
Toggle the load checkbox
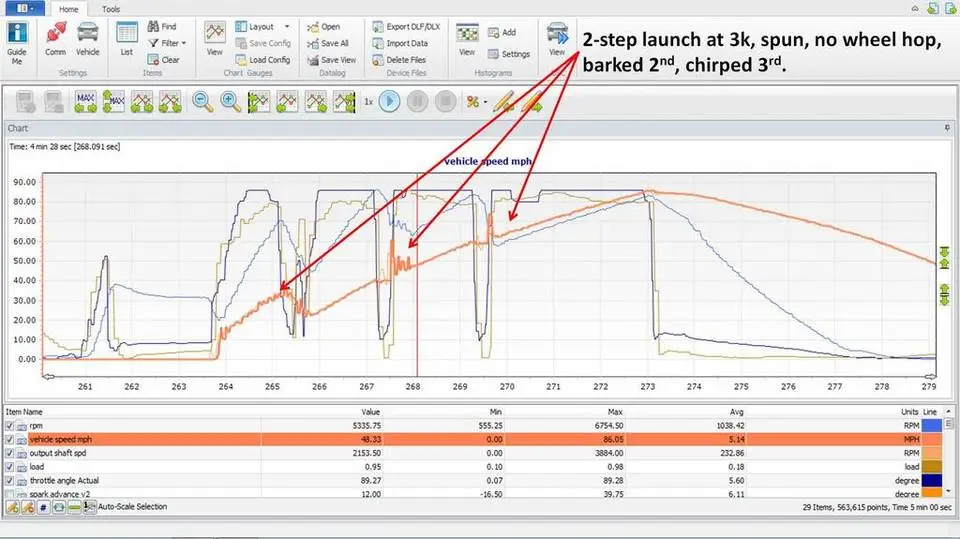(10, 467)
